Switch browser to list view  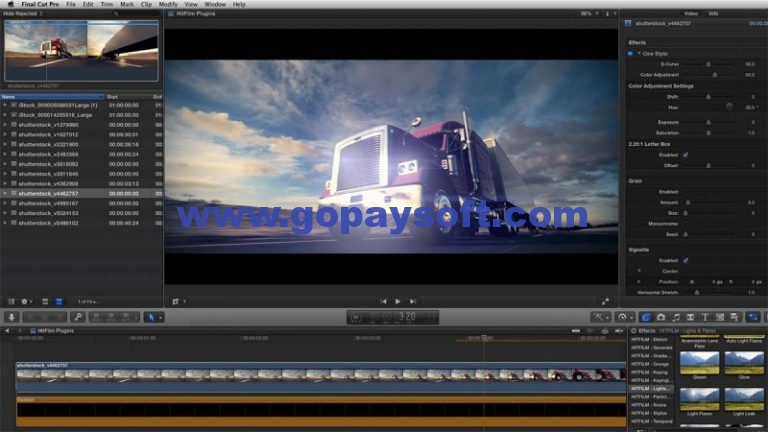tap(59, 302)
